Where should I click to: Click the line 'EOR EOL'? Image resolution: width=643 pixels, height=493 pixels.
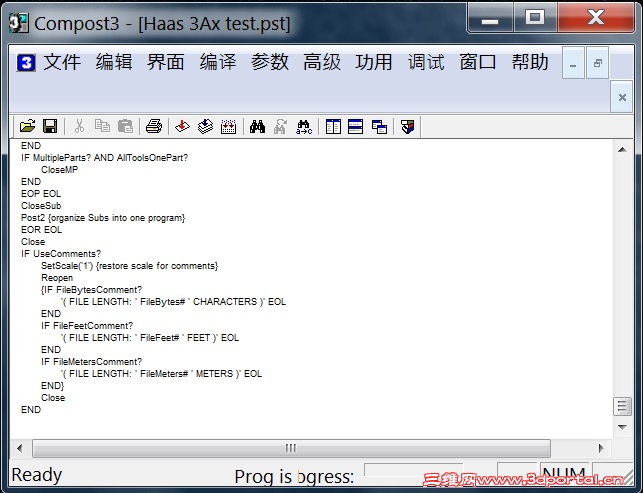(x=41, y=230)
